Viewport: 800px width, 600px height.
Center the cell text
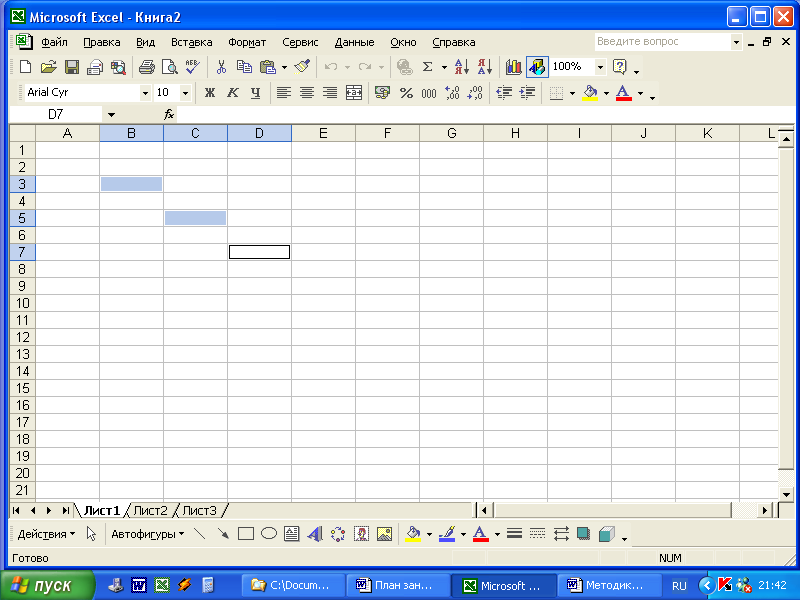[307, 93]
